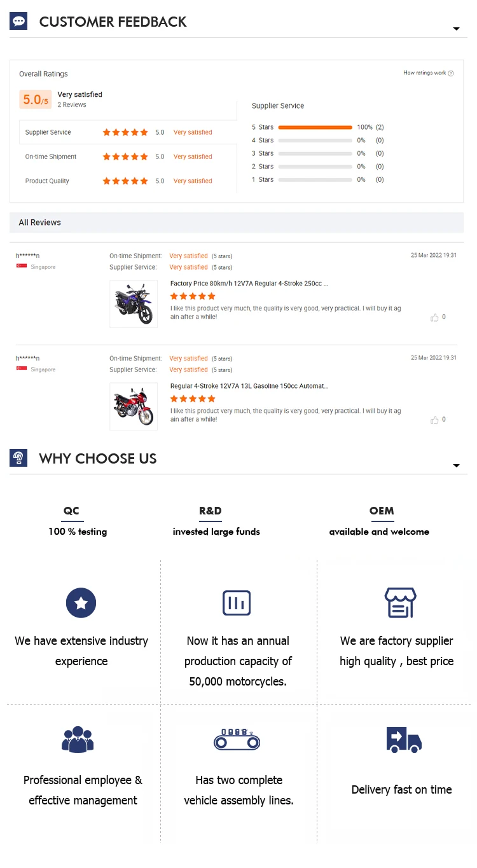Image resolution: width=477 pixels, height=868 pixels.
Task: Select the Supplier Service rating row
Action: (x=127, y=132)
